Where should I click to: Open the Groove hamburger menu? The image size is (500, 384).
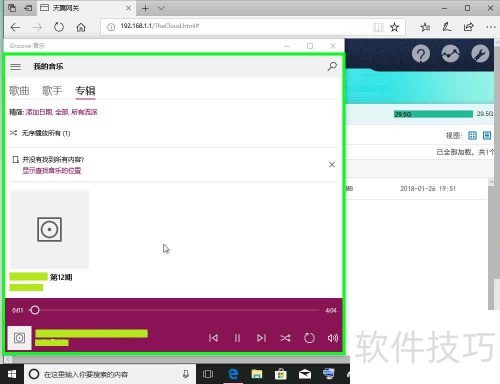15,67
